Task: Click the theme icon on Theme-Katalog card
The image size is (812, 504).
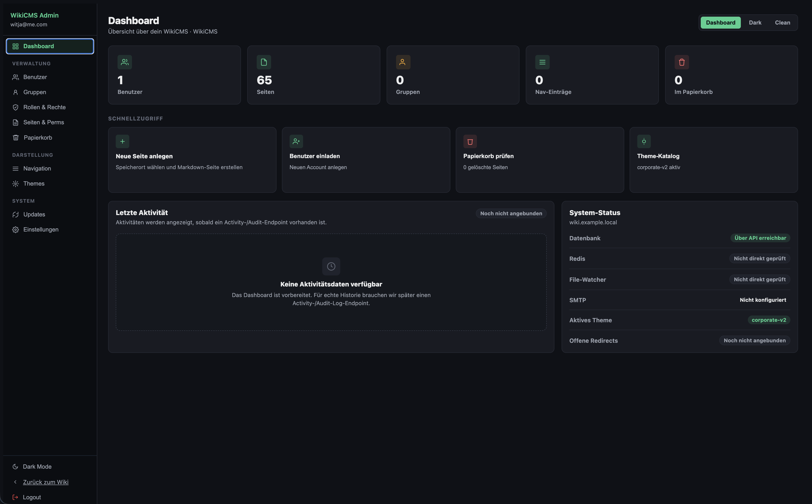Action: [x=644, y=141]
